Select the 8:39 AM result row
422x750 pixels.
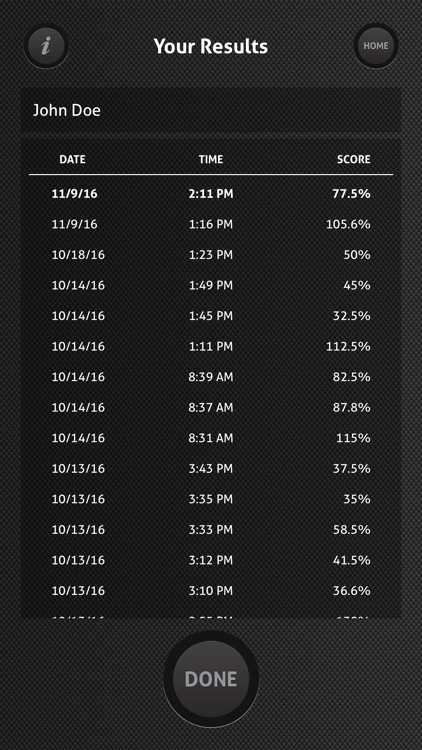211,377
